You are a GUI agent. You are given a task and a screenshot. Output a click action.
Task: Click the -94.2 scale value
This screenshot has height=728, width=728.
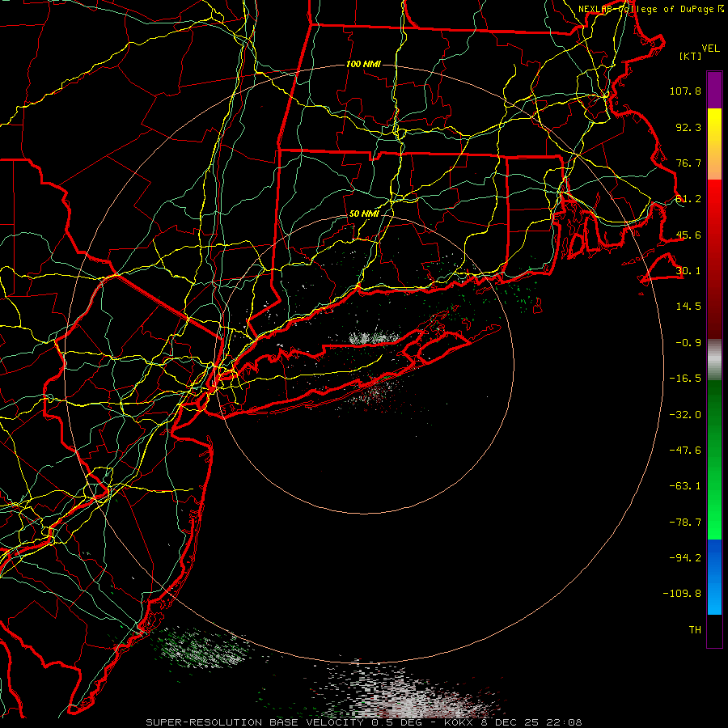tap(685, 558)
